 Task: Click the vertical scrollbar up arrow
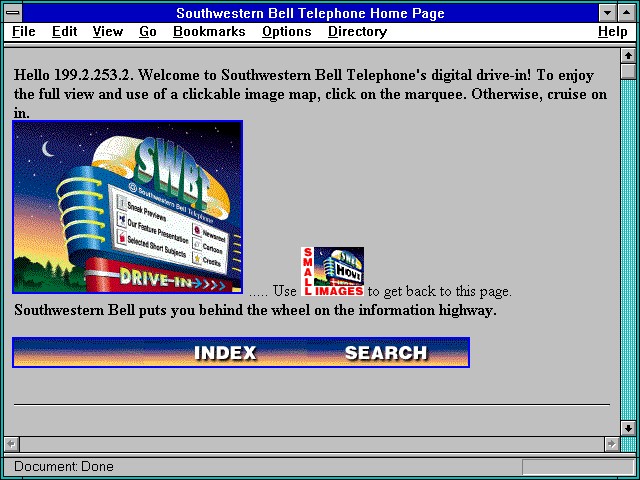tap(628, 56)
